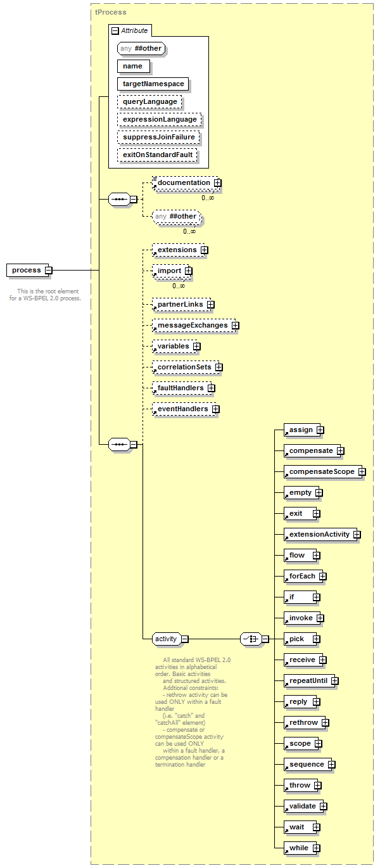
Task: Expand the documentation element
Action: (217, 182)
